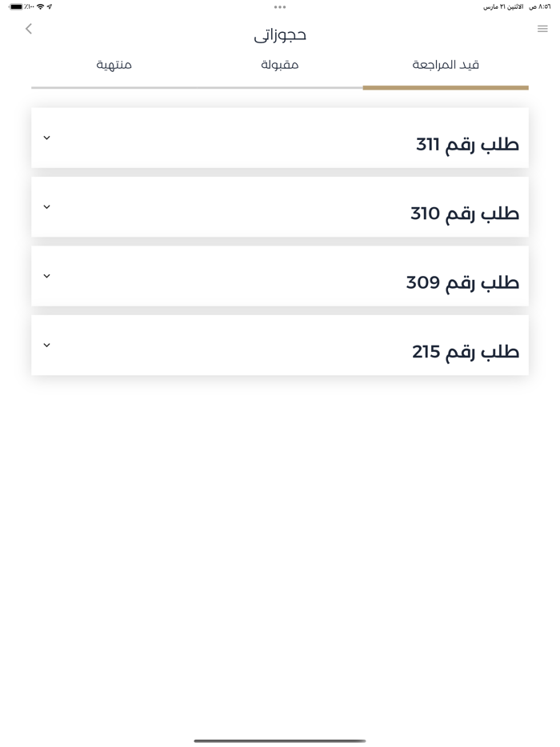Click the card labeled طلب رقم 309
The image size is (560, 747).
click(280, 276)
